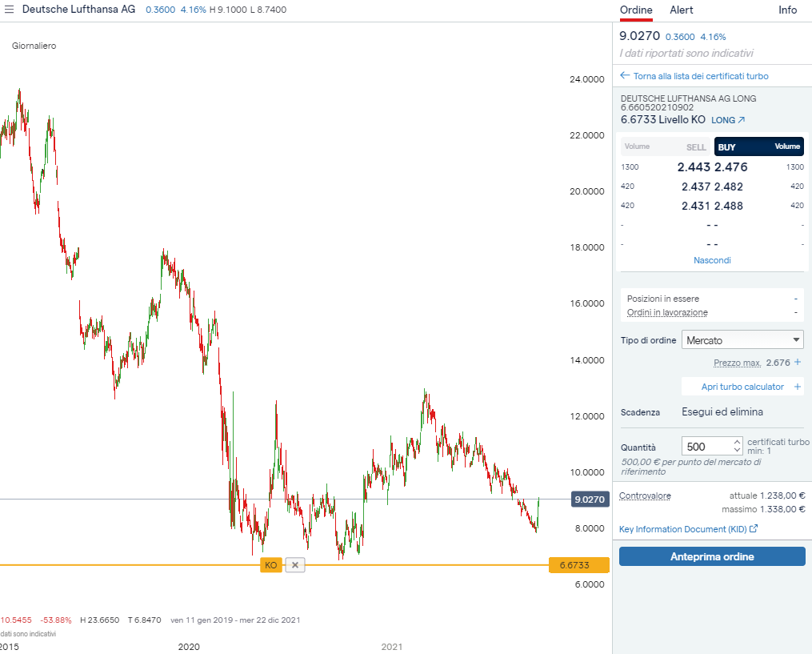Increase quantity with the up stepper arrow
This screenshot has height=654, width=812.
[x=737, y=442]
